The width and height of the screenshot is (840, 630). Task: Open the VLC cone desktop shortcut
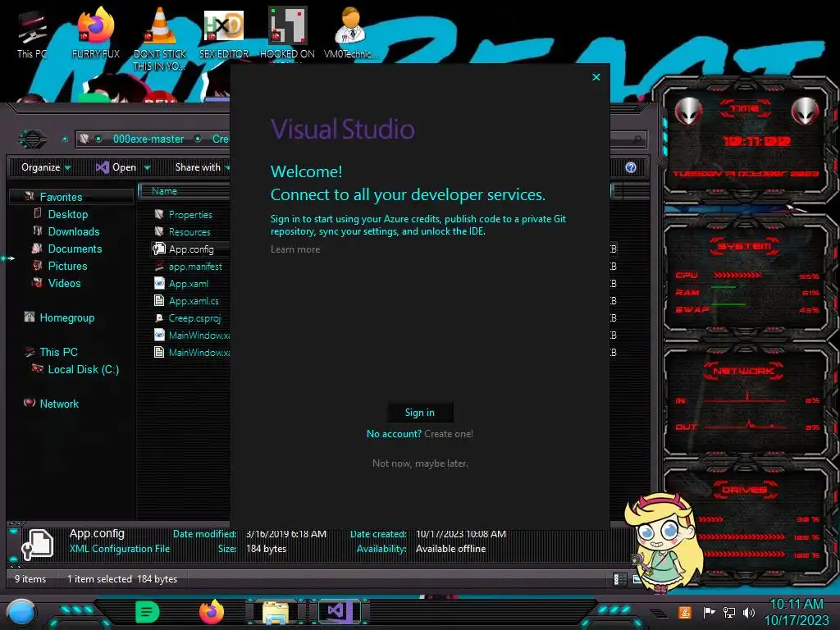tap(160, 39)
